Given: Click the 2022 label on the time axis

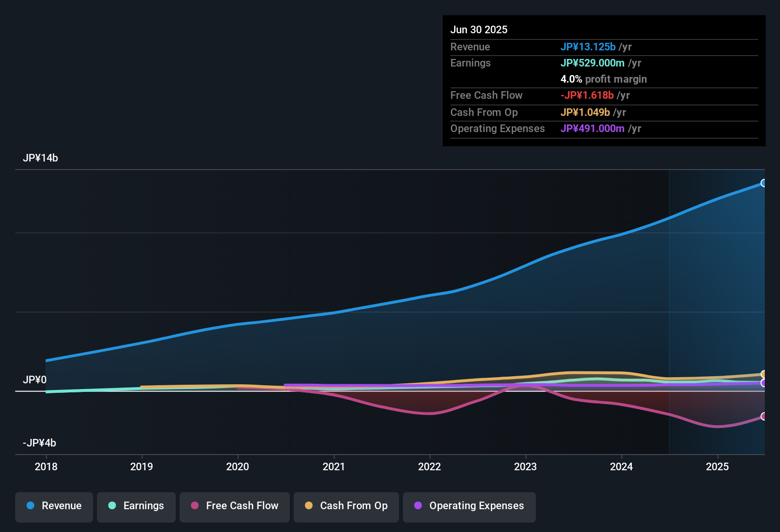Looking at the screenshot, I should (x=429, y=467).
